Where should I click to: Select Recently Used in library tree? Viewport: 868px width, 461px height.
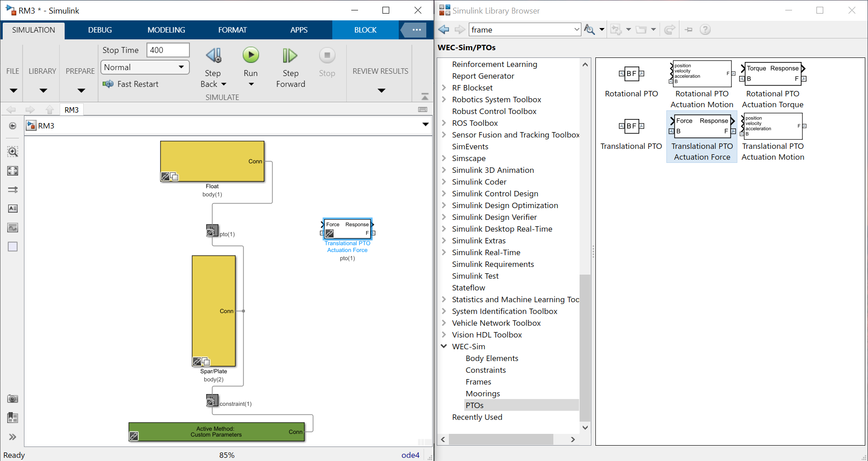477,417
